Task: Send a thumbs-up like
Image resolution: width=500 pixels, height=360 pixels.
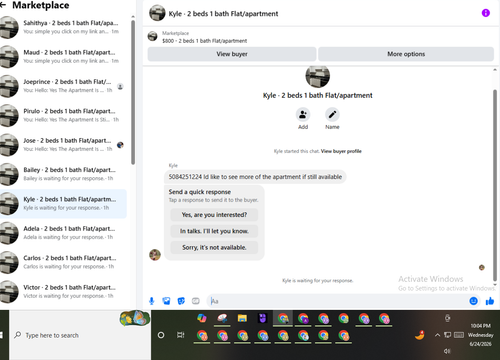Action: (x=490, y=301)
